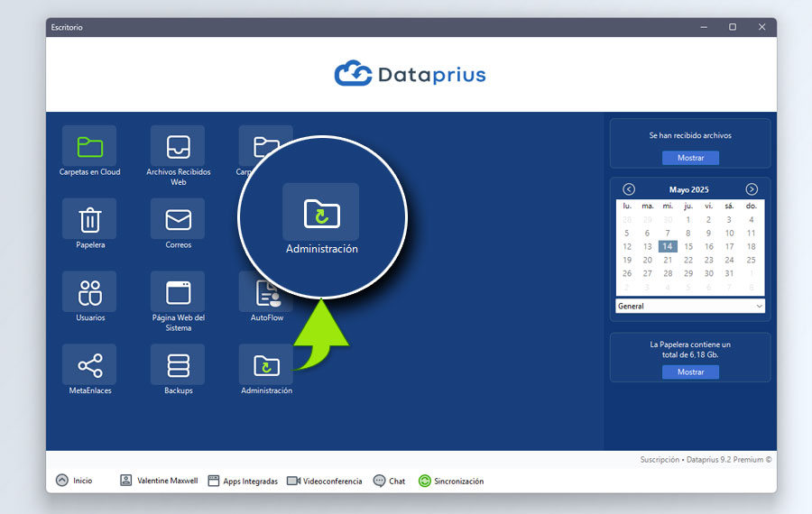Select day 22 in calendar
Image resolution: width=812 pixels, height=514 pixels.
[688, 260]
